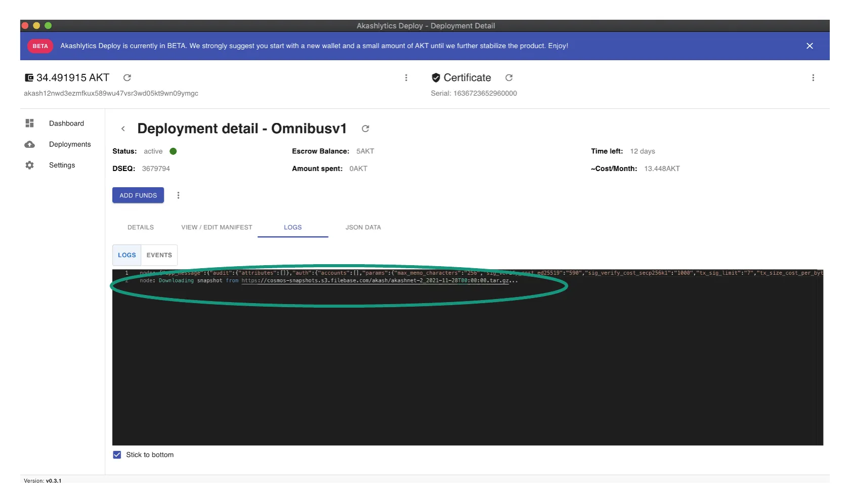Select the JSON Data tab
The width and height of the screenshot is (850, 504).
pos(363,227)
